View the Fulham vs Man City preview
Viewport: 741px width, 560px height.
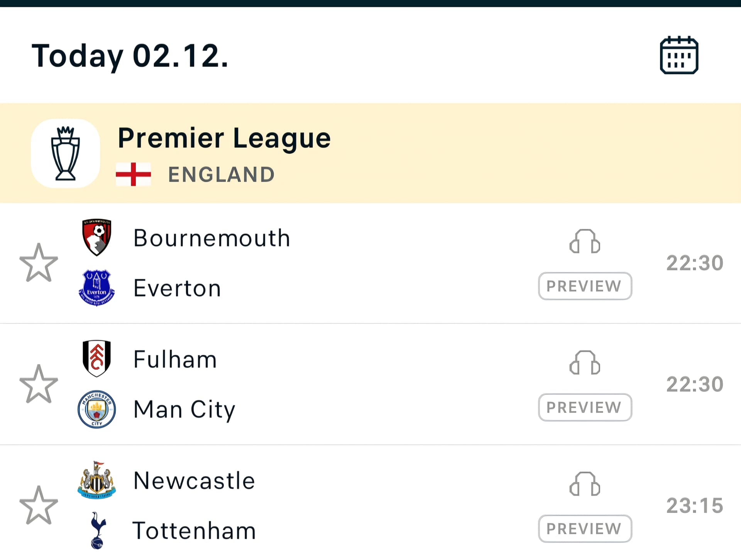pos(585,407)
